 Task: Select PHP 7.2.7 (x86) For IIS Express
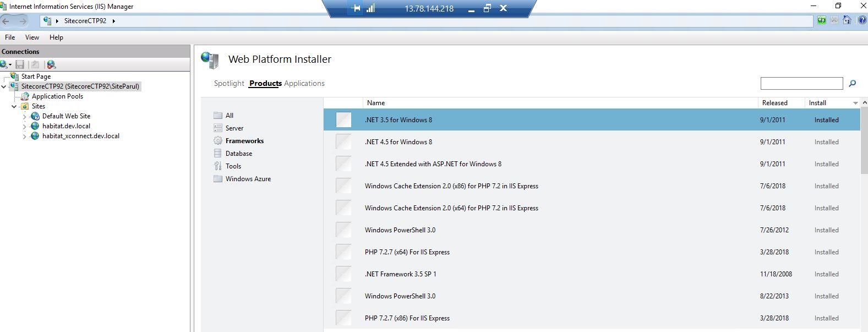coord(592,318)
